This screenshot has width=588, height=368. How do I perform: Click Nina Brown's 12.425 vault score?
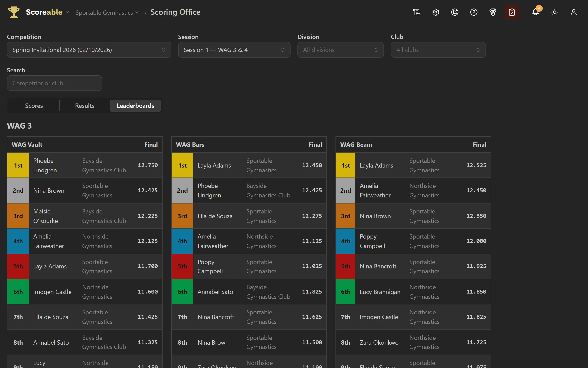pos(148,190)
